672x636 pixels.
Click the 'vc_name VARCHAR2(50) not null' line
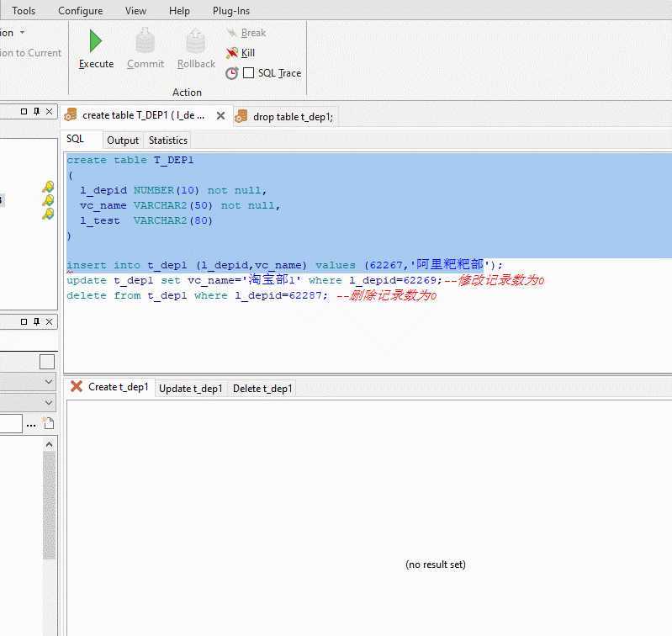180,206
